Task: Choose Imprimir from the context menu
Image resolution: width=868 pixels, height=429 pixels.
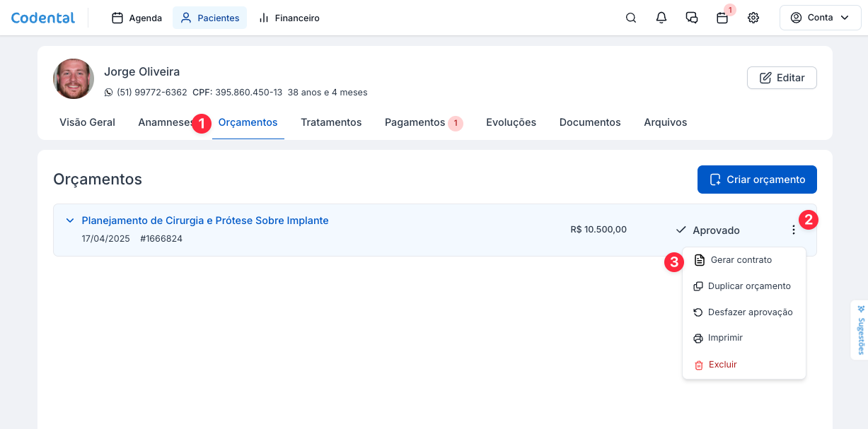Action: pyautogui.click(x=725, y=338)
